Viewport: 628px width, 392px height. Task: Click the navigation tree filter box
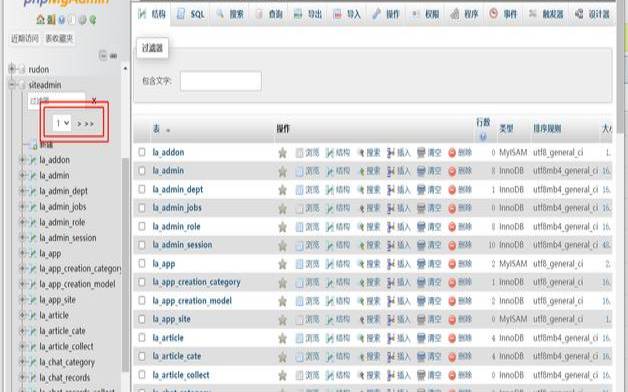[56, 100]
